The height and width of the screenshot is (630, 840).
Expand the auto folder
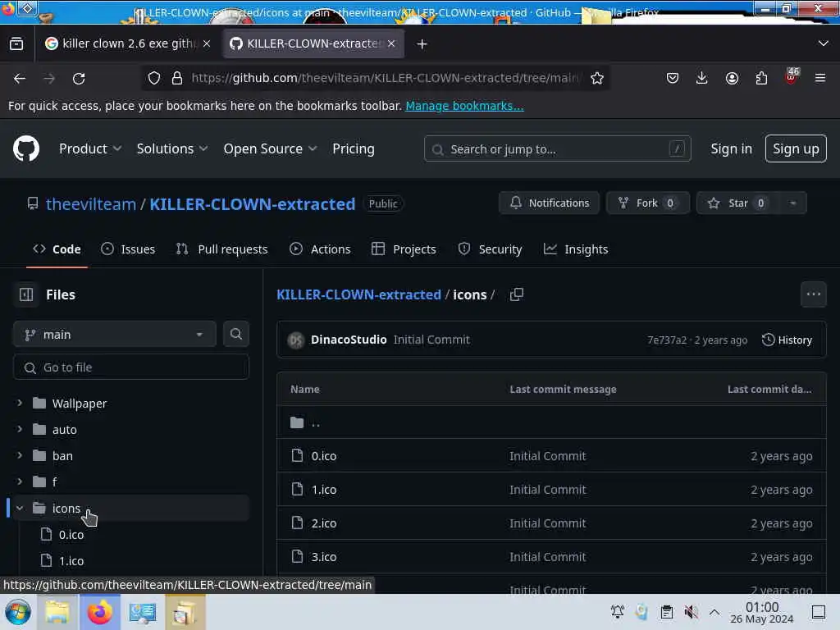[20, 429]
